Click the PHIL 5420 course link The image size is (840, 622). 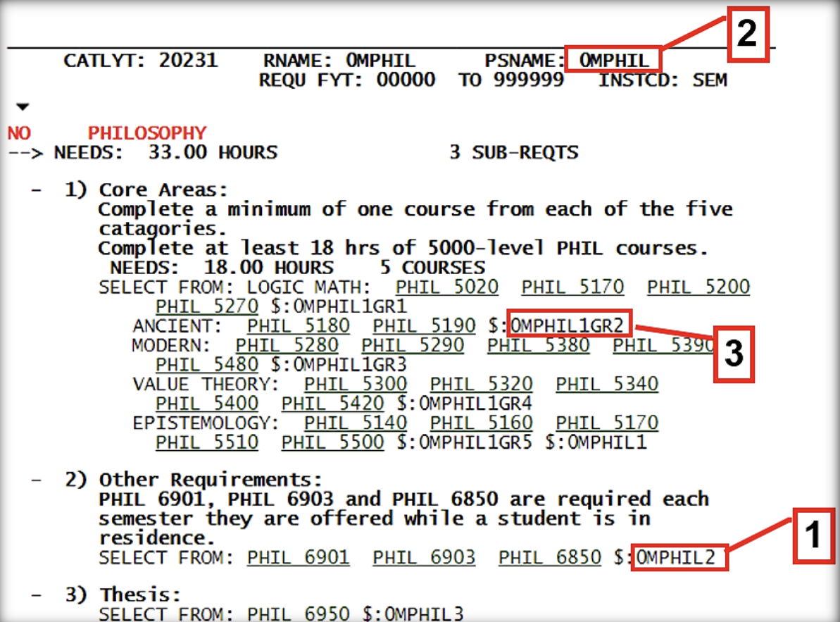click(332, 404)
